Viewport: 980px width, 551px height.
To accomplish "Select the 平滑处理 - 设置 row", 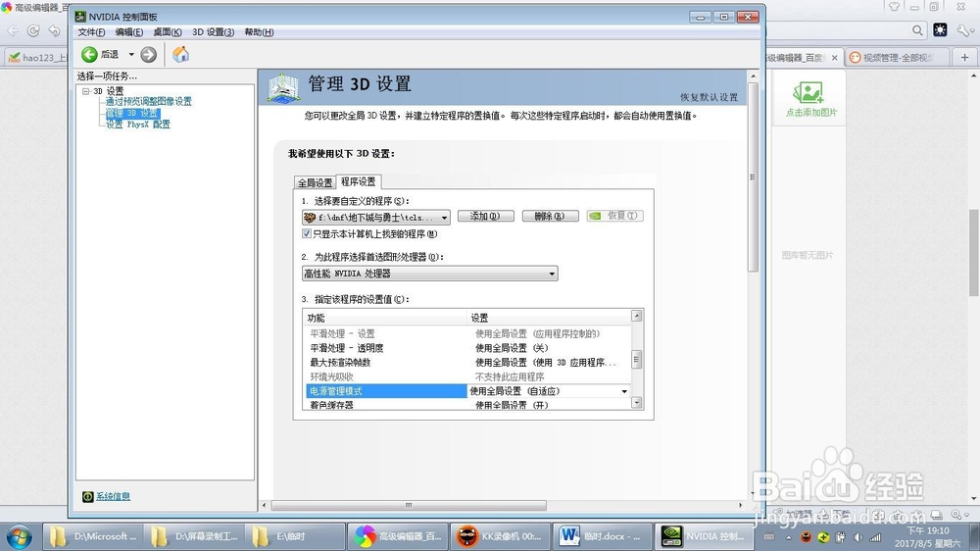I will tap(466, 334).
